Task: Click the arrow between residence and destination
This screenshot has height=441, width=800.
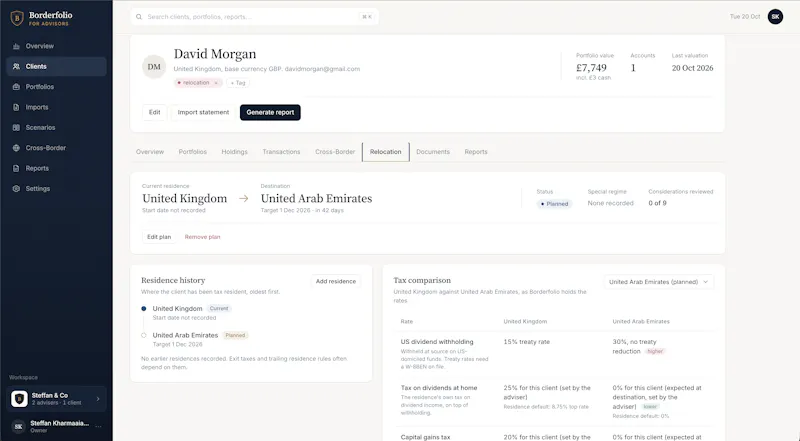Action: pyautogui.click(x=244, y=199)
